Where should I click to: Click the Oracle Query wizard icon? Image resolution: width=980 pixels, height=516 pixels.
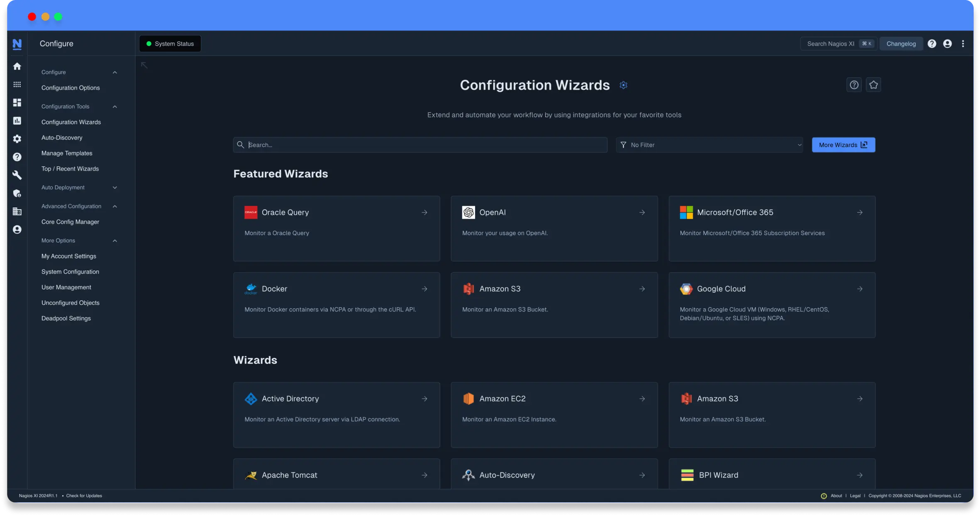tap(251, 212)
